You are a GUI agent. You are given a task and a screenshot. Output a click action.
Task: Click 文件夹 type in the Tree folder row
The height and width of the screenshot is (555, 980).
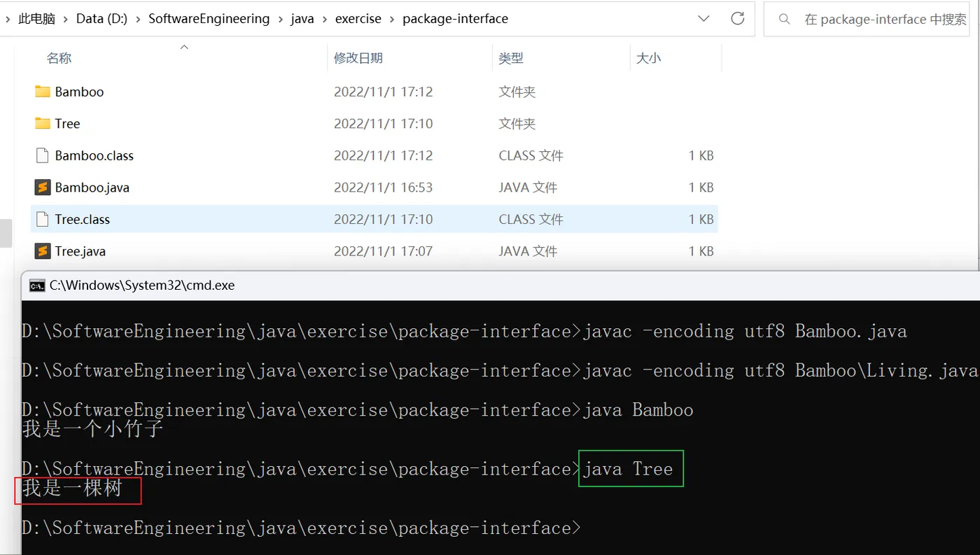pyautogui.click(x=517, y=124)
